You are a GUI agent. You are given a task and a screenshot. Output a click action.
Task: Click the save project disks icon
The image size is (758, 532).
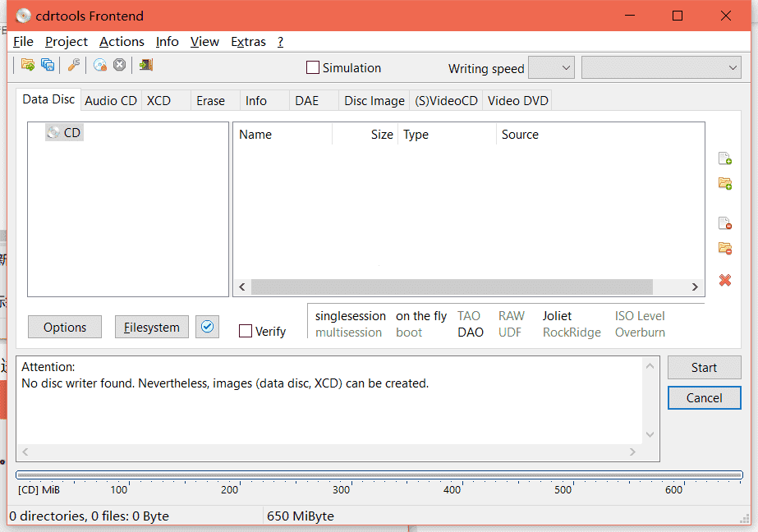pyautogui.click(x=48, y=65)
